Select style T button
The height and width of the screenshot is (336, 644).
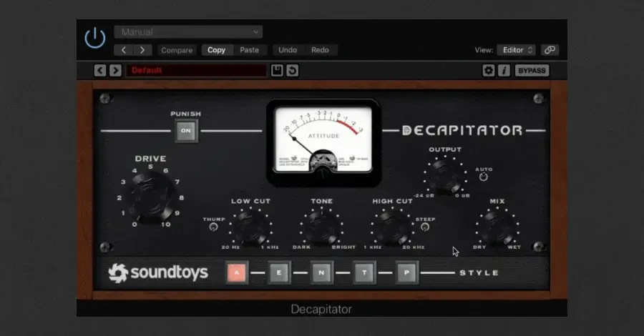tap(364, 272)
